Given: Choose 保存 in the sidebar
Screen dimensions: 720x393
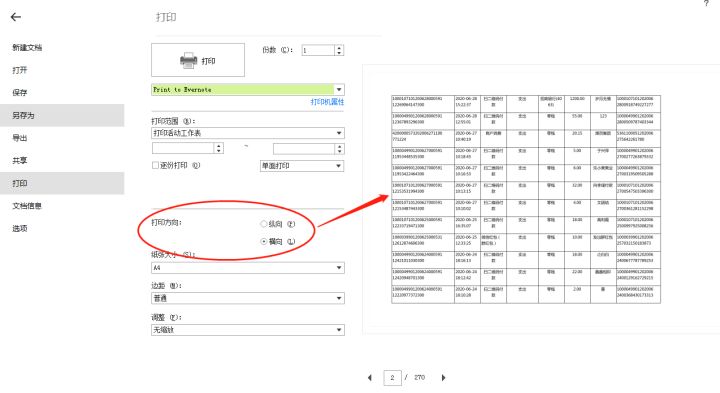Looking at the screenshot, I should pyautogui.click(x=20, y=93).
